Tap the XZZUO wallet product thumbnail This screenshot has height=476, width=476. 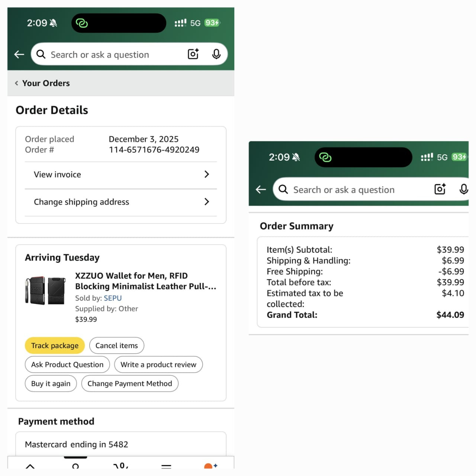(x=45, y=290)
